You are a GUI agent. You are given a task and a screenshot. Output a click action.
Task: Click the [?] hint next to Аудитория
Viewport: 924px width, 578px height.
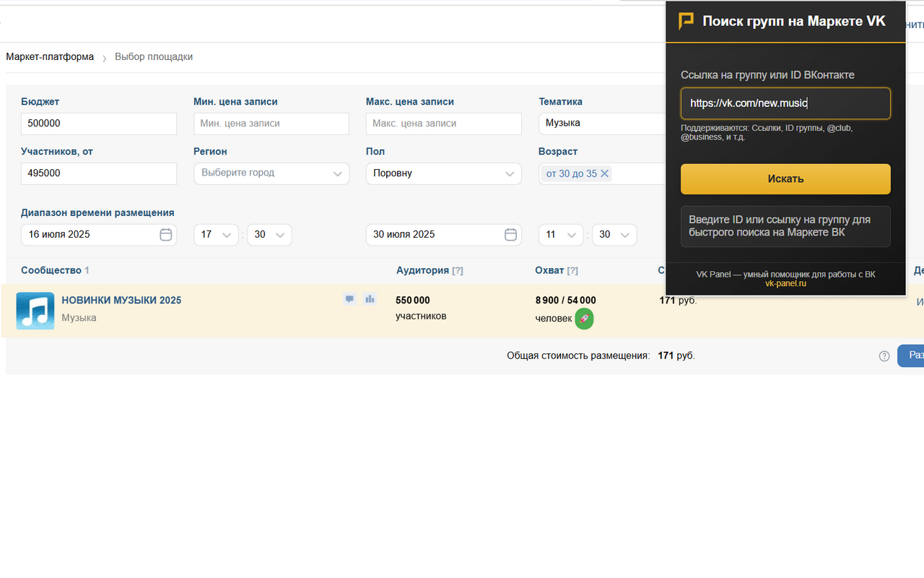[458, 271]
